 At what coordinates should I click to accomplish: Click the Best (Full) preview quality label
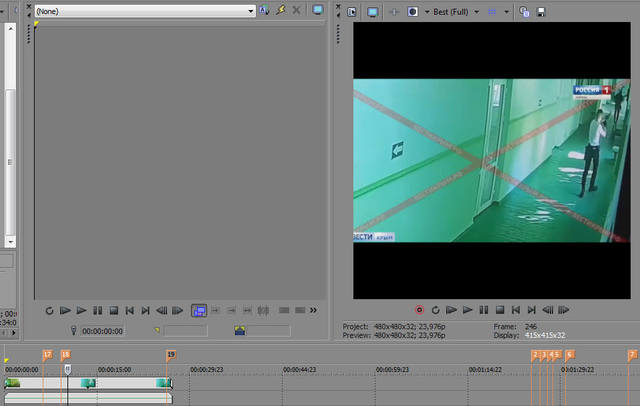pos(451,12)
